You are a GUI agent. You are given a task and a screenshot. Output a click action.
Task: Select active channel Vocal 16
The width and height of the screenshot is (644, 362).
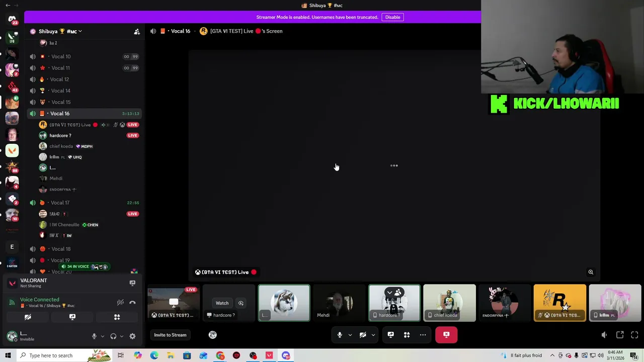(x=85, y=114)
